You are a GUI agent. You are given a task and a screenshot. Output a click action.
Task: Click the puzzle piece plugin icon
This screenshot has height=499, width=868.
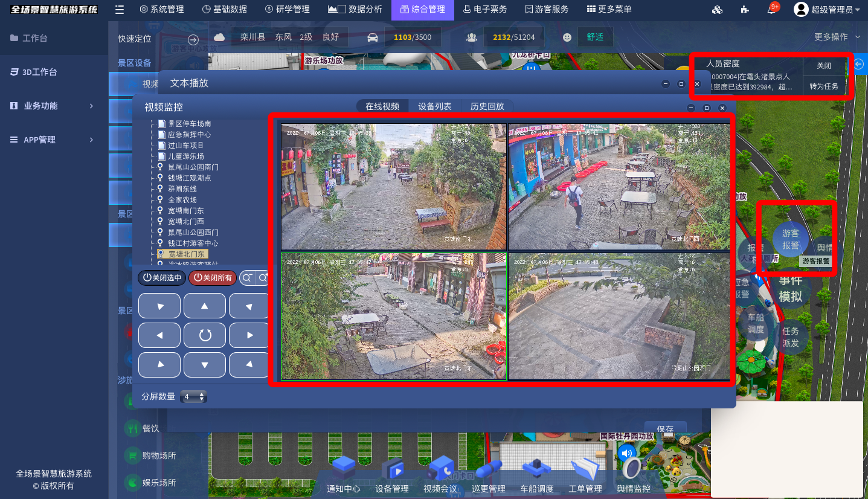pos(745,10)
